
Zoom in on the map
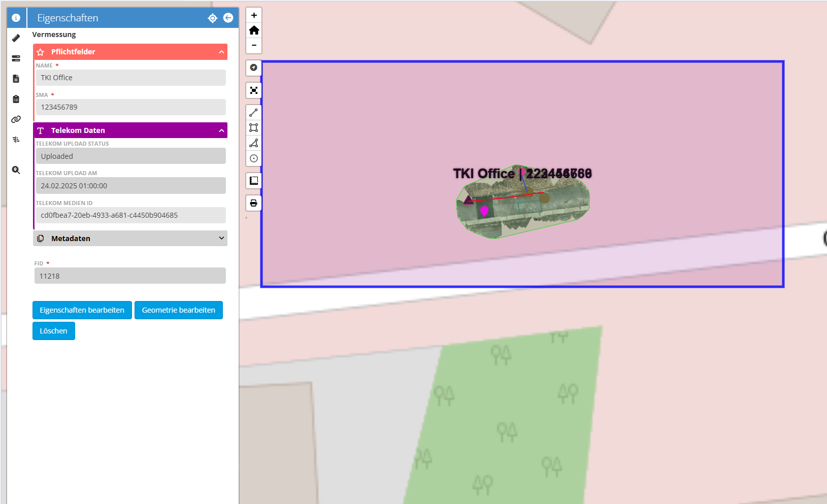point(254,15)
